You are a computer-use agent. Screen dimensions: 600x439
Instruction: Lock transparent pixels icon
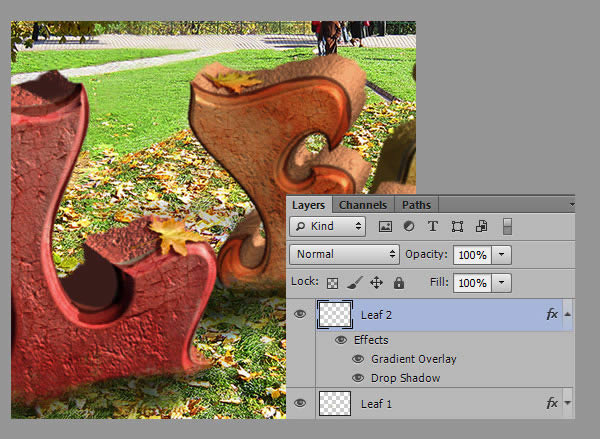[333, 283]
